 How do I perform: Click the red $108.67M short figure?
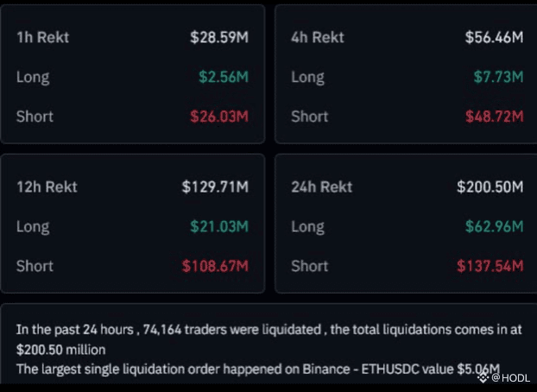[215, 266]
